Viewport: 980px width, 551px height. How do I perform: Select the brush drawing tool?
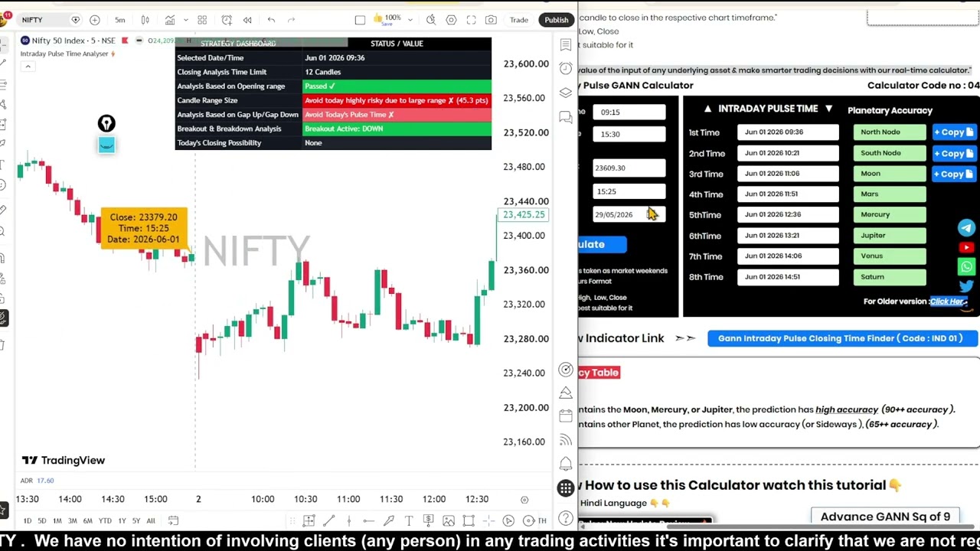pyautogui.click(x=389, y=521)
